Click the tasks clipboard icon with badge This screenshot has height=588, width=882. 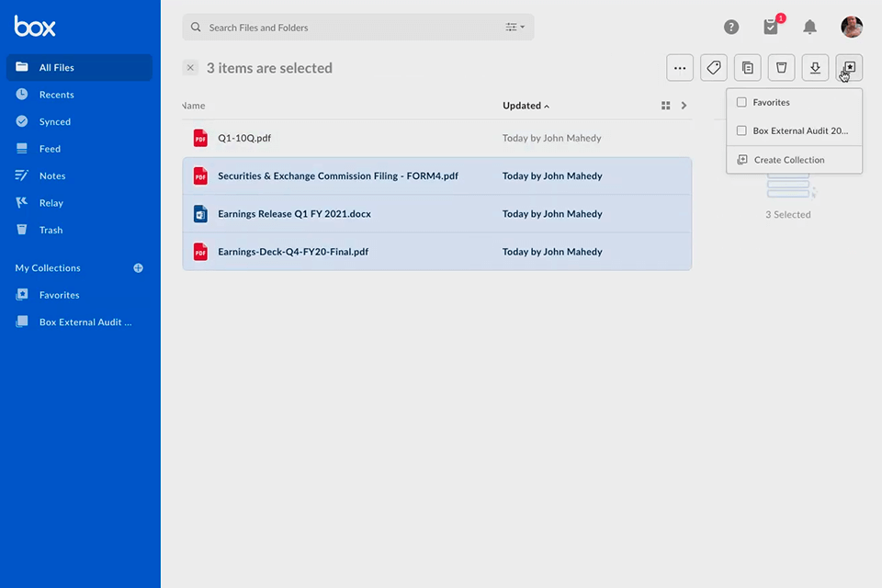click(x=771, y=27)
